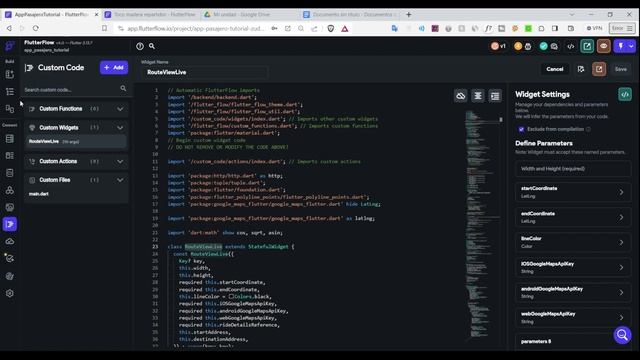Select the RouteViewLive custom widget item

coord(76,142)
